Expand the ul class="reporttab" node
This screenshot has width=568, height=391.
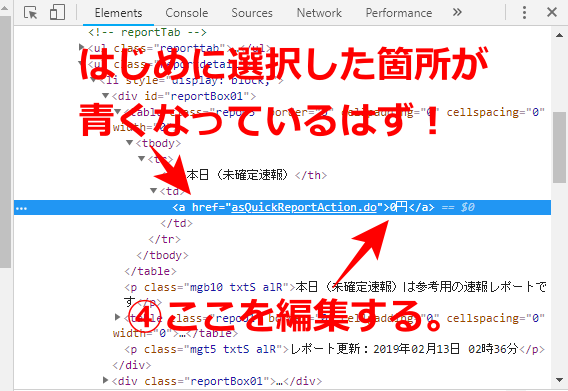pos(82,47)
